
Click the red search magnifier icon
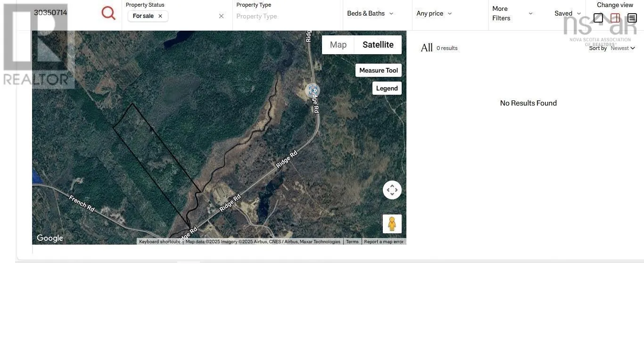pyautogui.click(x=108, y=13)
